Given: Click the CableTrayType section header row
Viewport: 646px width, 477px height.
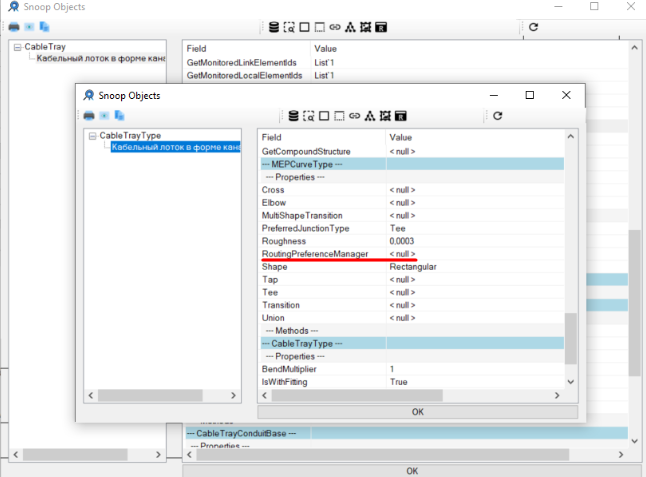Looking at the screenshot, I should click(x=412, y=344).
